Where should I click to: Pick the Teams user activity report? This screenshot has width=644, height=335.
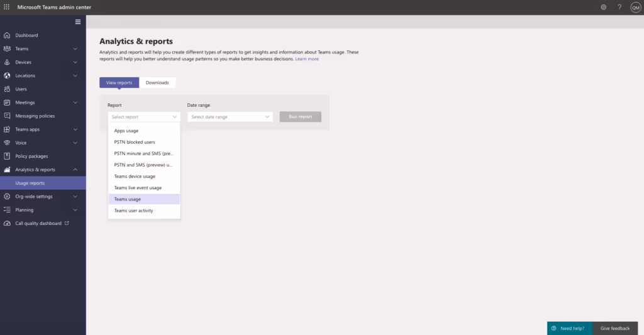[144, 211]
